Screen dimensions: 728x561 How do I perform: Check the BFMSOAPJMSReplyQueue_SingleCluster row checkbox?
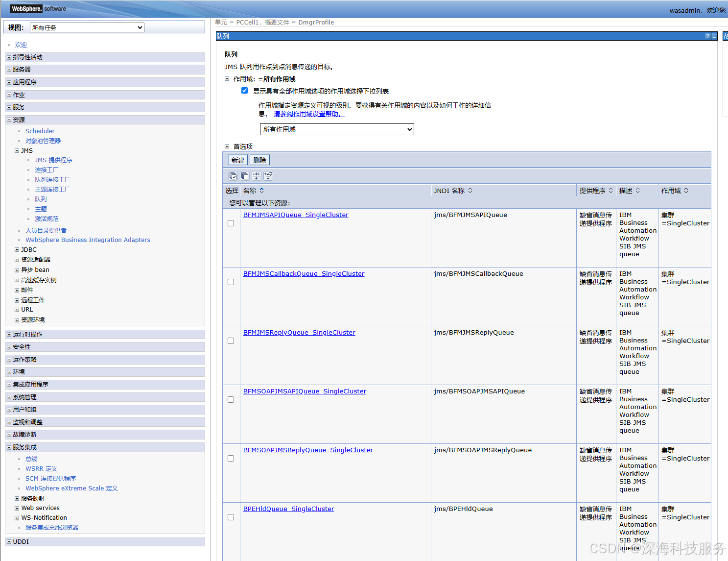point(231,458)
